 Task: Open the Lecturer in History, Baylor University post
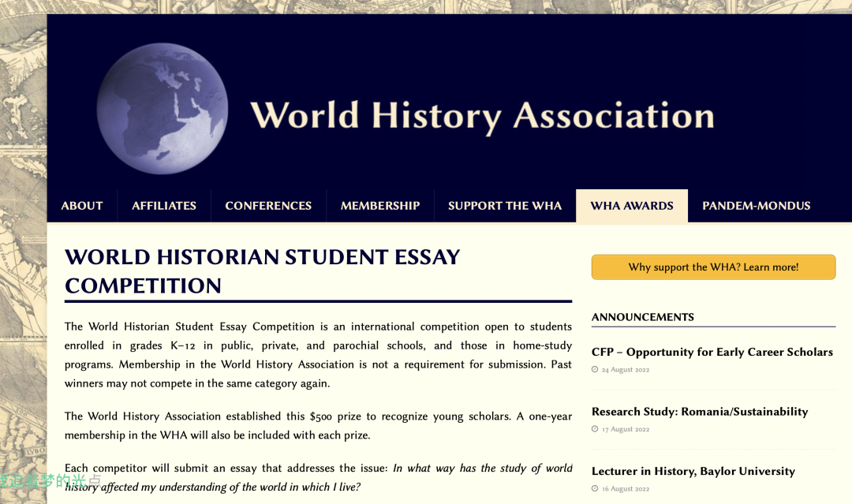coord(693,471)
